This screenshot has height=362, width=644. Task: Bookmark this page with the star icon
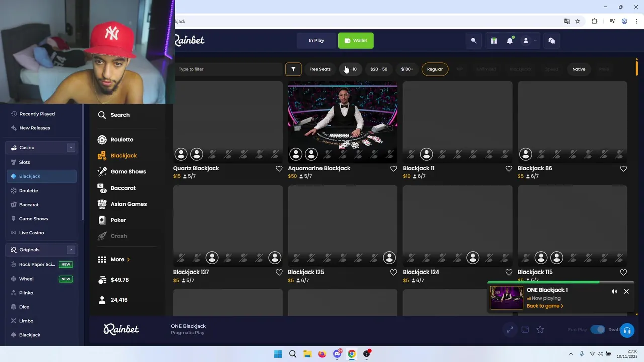coord(578,21)
